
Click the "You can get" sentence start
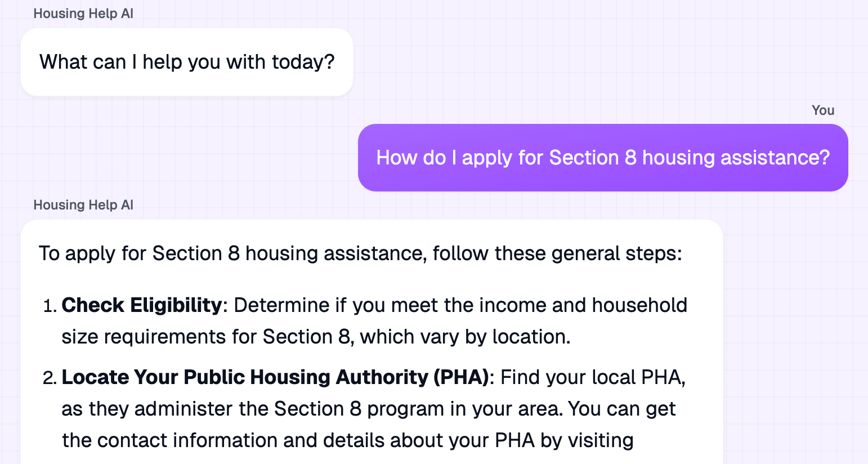coord(621,409)
